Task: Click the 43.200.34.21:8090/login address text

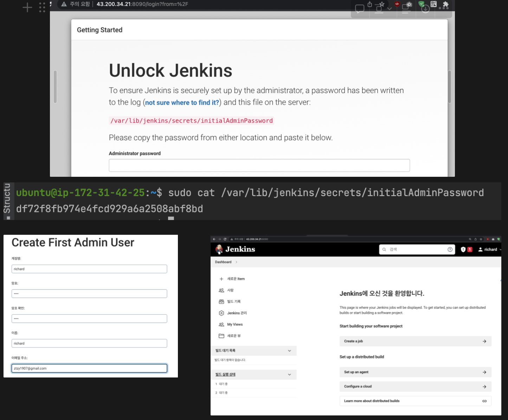Action: coord(142,4)
